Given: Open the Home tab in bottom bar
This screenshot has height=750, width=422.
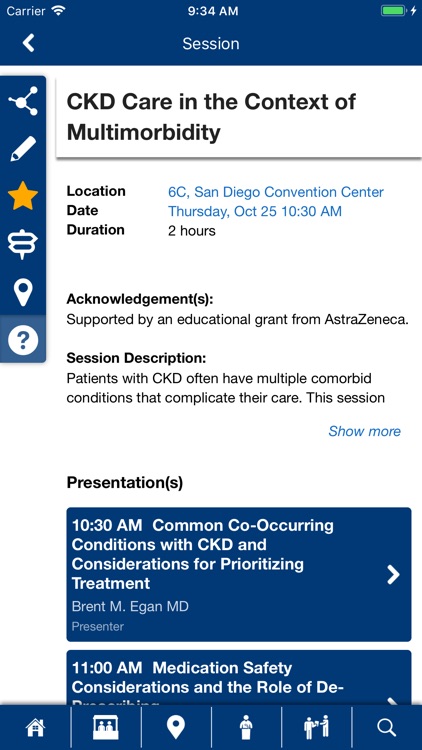Looking at the screenshot, I should pyautogui.click(x=35, y=728).
